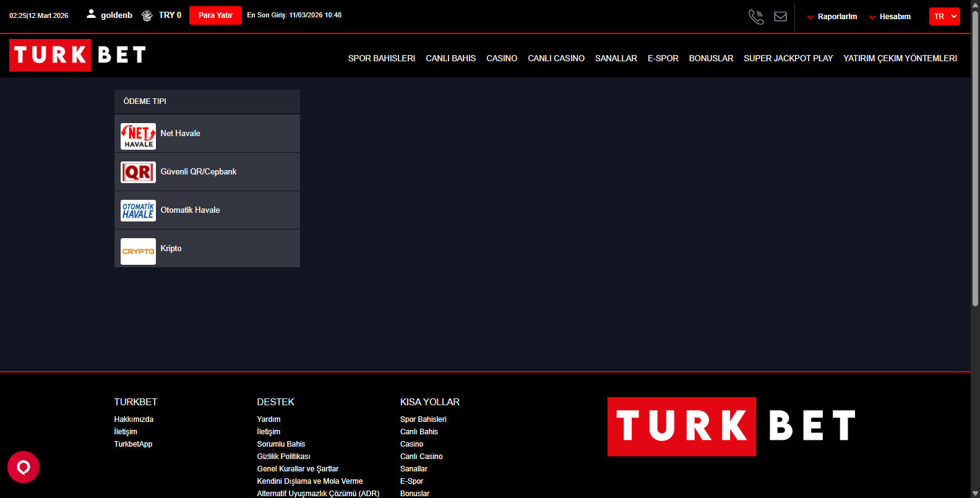Select Otomatik Havale payment row

click(x=207, y=210)
